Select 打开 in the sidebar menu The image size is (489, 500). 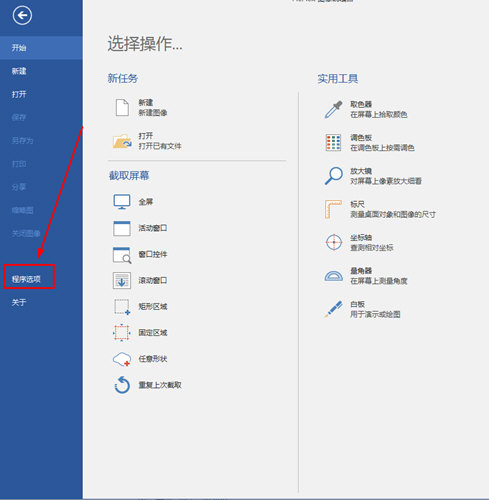tap(19, 94)
